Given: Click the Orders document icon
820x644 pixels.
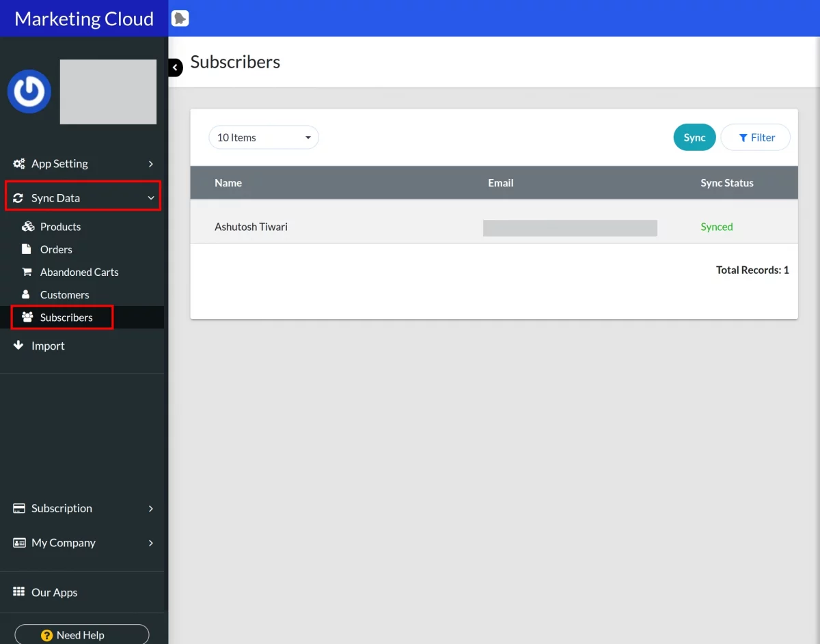Looking at the screenshot, I should (x=27, y=249).
